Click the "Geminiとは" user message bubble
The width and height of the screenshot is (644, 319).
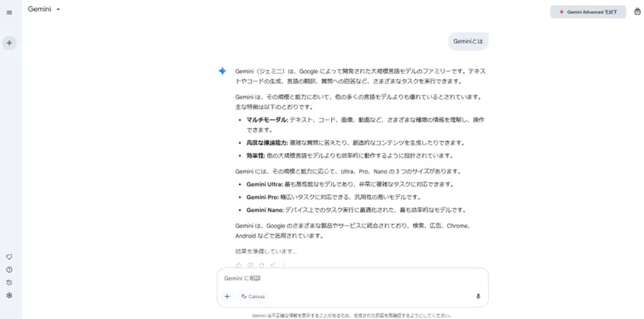click(468, 42)
